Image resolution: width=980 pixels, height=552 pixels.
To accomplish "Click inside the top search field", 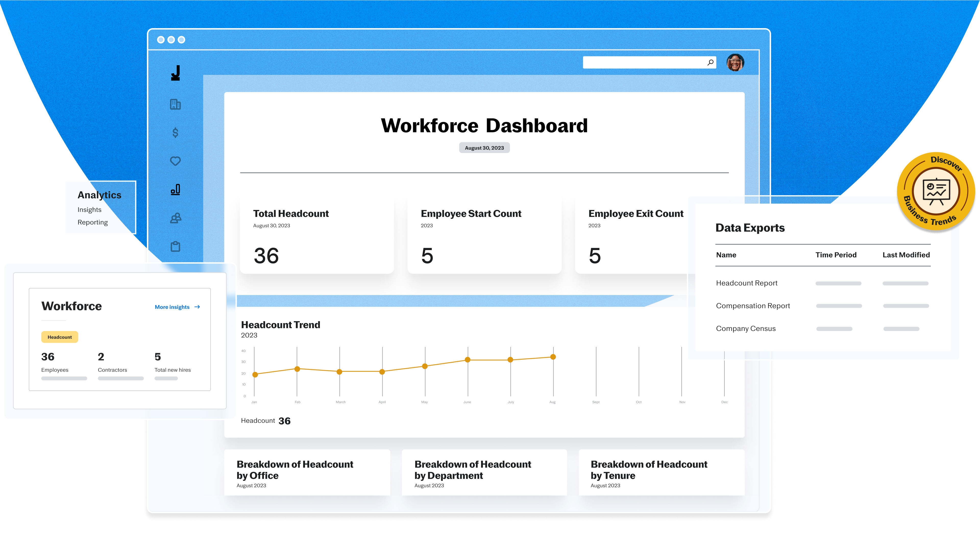I will click(643, 62).
